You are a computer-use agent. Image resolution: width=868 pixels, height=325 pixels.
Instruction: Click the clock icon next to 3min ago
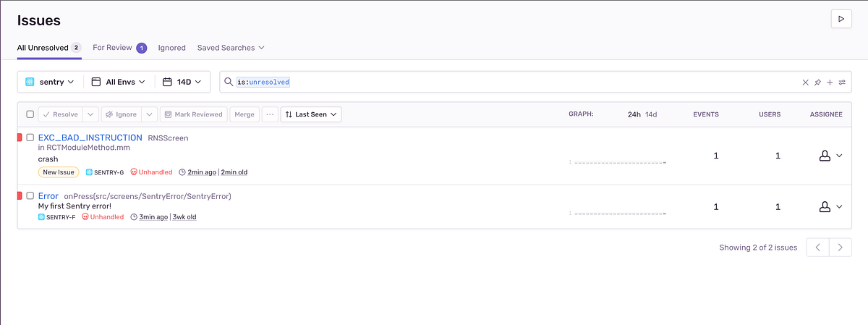(134, 217)
